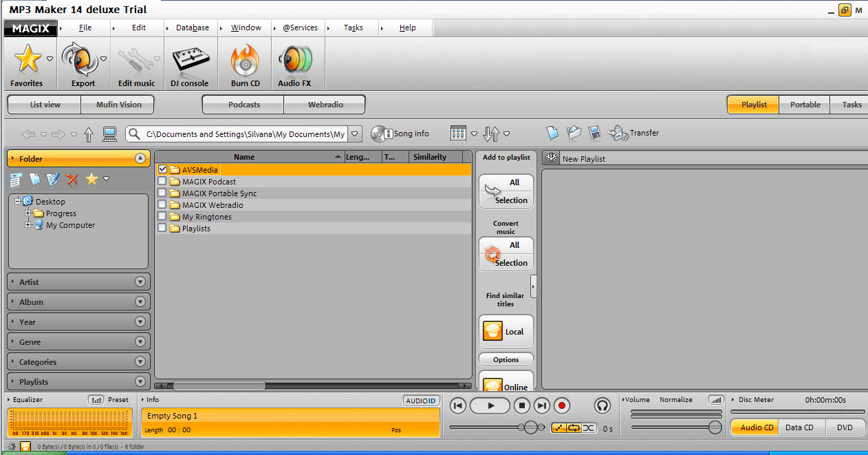Screen dimensions: 868x455
Task: Open the Options button below the playlist tools
Action: tap(506, 359)
